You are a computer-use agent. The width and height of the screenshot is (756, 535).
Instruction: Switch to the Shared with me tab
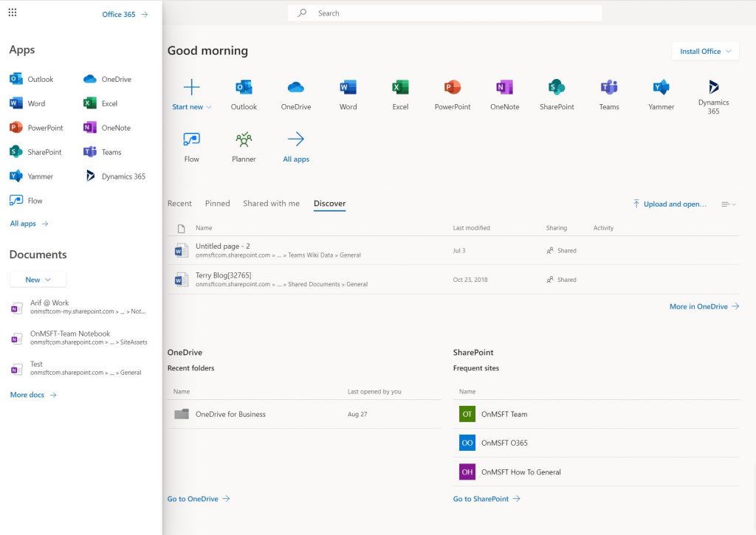(271, 203)
